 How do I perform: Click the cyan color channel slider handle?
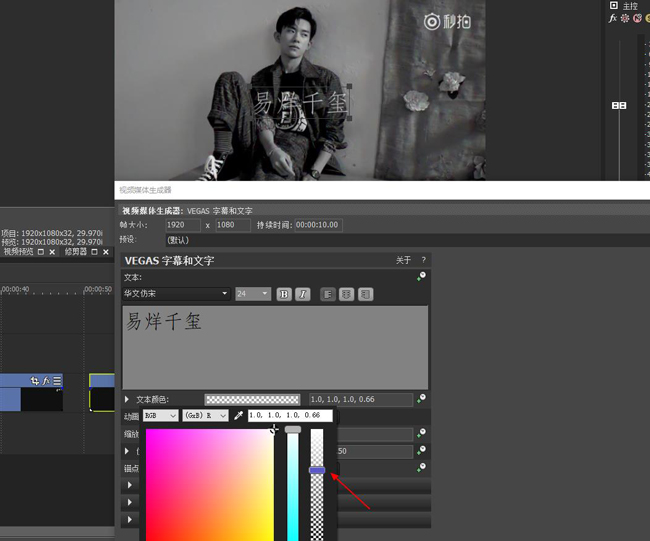click(293, 429)
